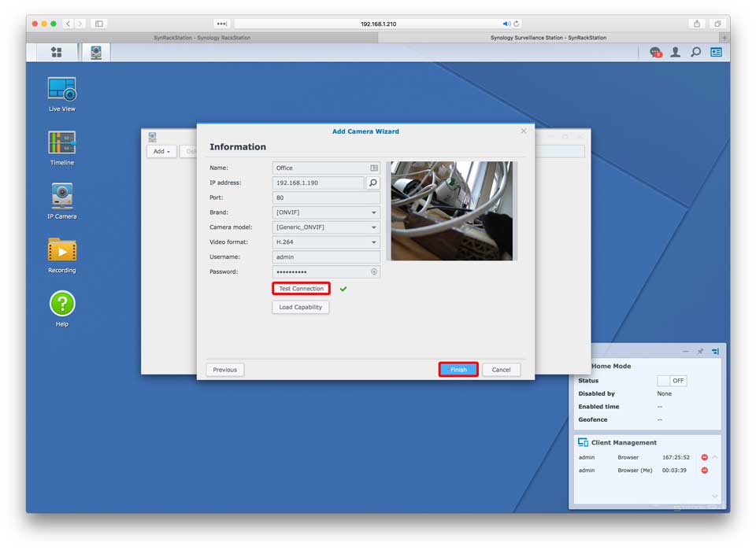This screenshot has width=756, height=550.
Task: Click the Test Connection button
Action: point(301,289)
